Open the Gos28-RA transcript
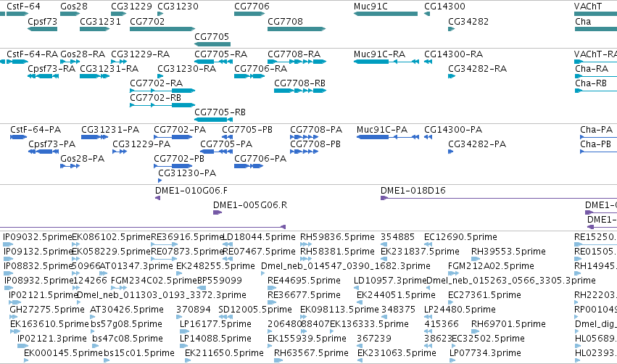617x364 pixels. 70,62
